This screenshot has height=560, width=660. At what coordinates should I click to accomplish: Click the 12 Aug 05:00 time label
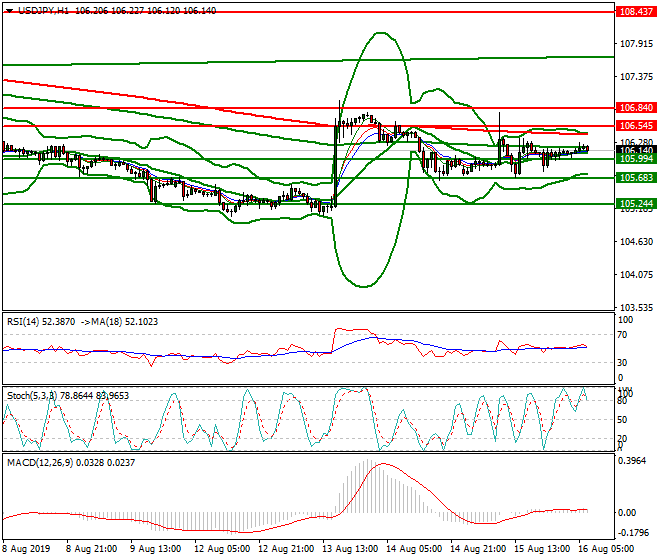click(x=221, y=549)
